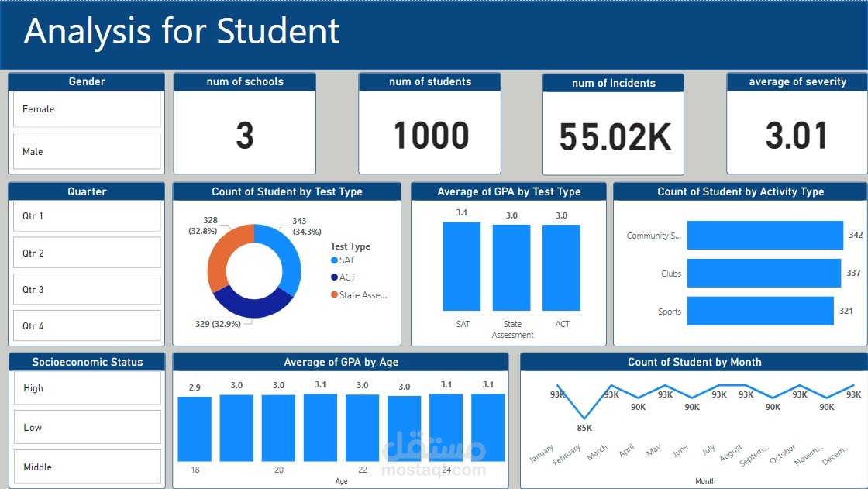Click the num of Incidents value 55.02K
This screenshot has height=489, width=868.
coord(615,137)
